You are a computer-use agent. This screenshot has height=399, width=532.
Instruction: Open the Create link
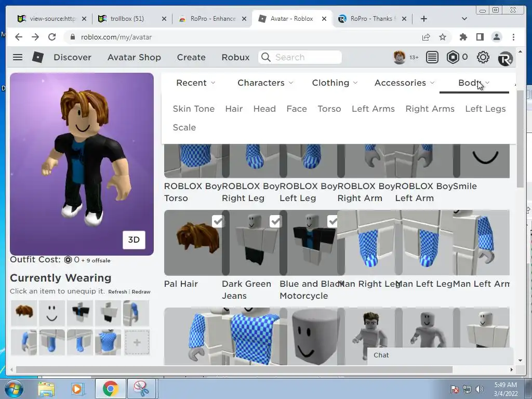tap(191, 57)
